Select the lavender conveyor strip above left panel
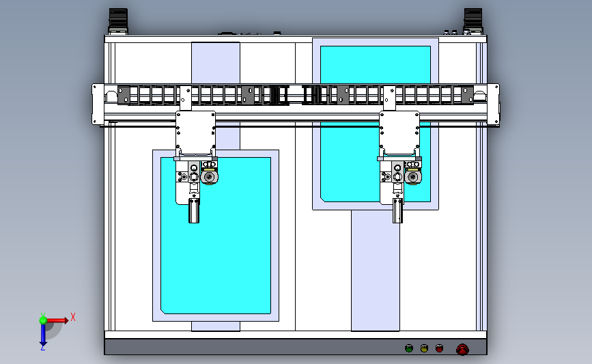592x364 pixels. [216, 63]
